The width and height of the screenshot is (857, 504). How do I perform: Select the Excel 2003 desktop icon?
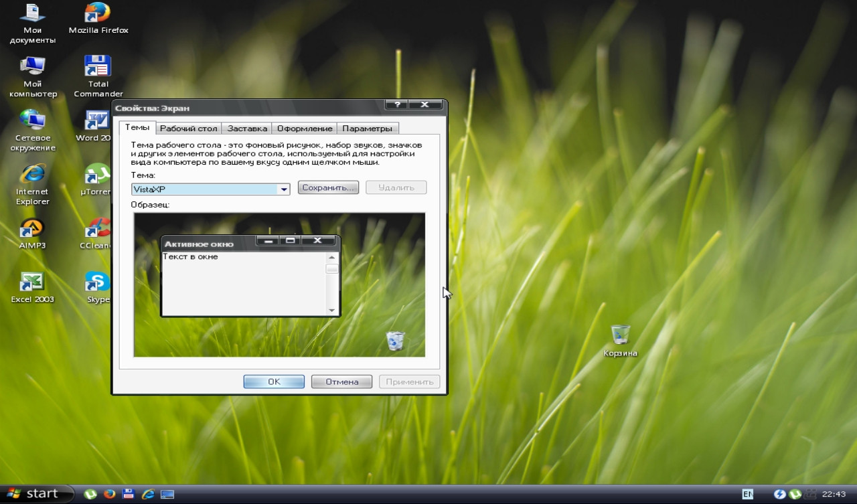(x=32, y=282)
